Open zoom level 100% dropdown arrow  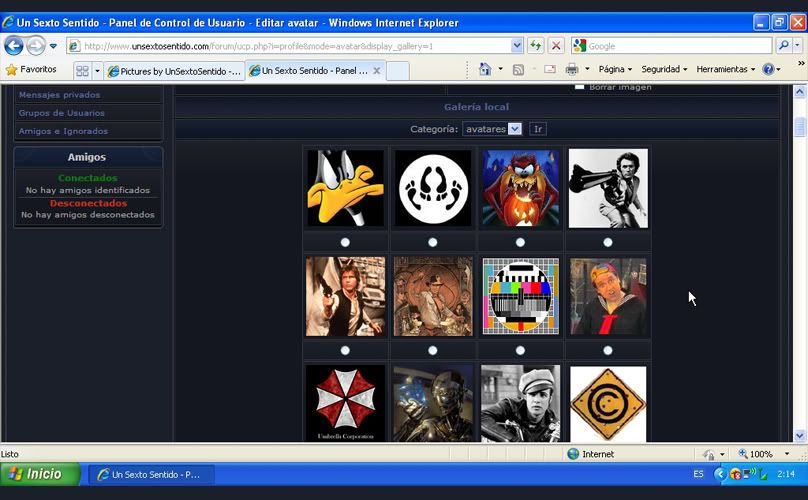pos(787,454)
